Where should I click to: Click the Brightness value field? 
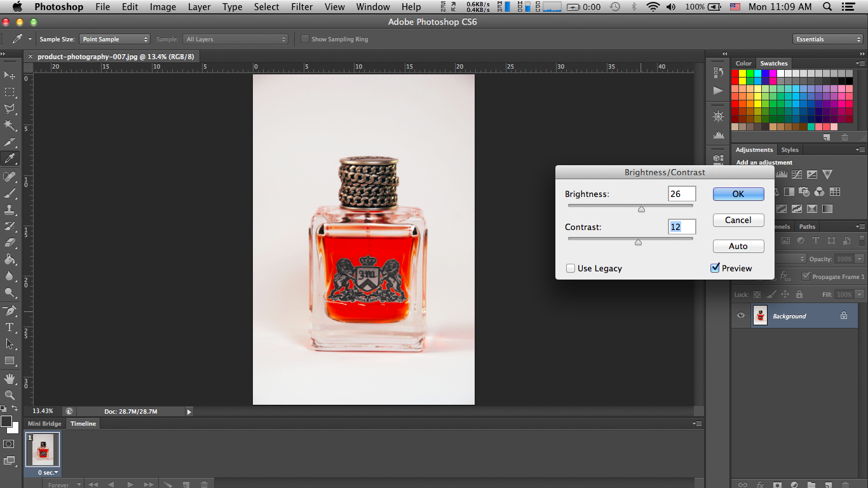pyautogui.click(x=682, y=194)
